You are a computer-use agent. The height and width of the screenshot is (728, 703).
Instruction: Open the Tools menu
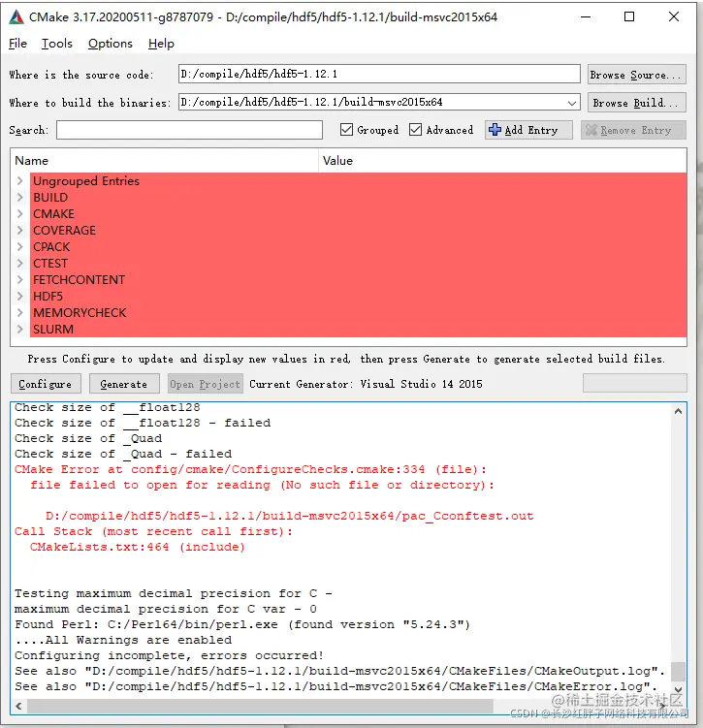[57, 44]
